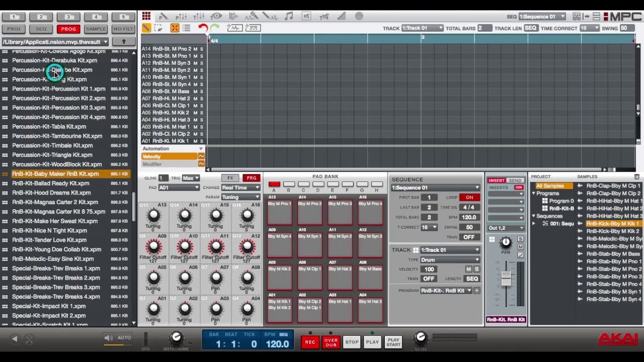Image resolution: width=644 pixels, height=362 pixels.
Task: Select RnB-Kit-Ballad Ready Kit.xpm file
Action: (x=51, y=184)
